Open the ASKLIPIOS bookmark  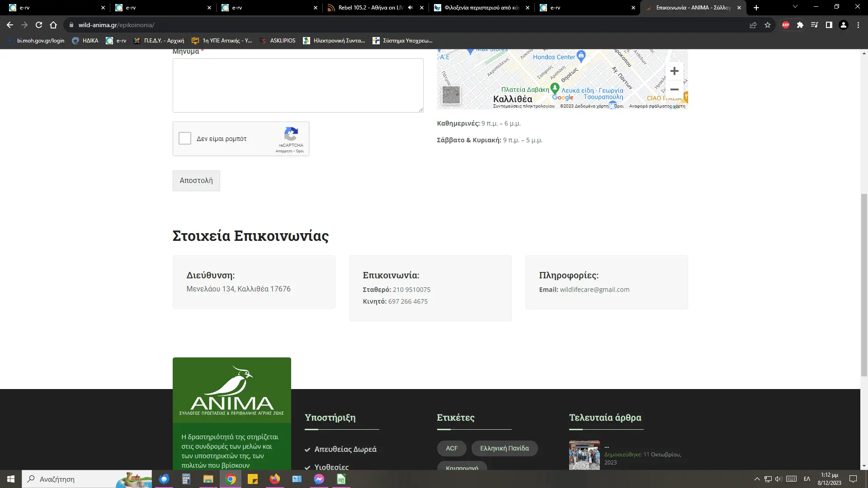pos(278,41)
